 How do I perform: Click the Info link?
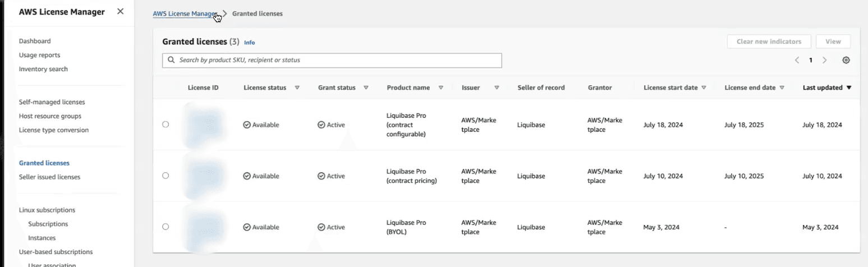(249, 43)
